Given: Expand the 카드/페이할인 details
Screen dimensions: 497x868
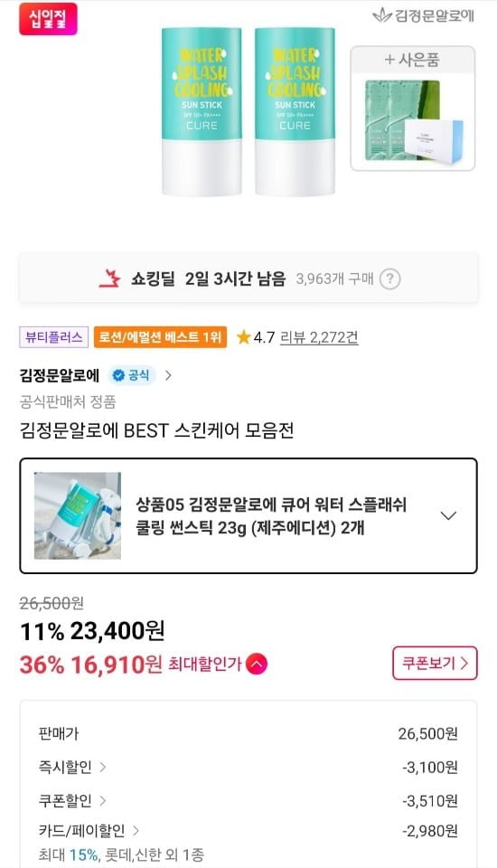Looking at the screenshot, I should [136, 830].
